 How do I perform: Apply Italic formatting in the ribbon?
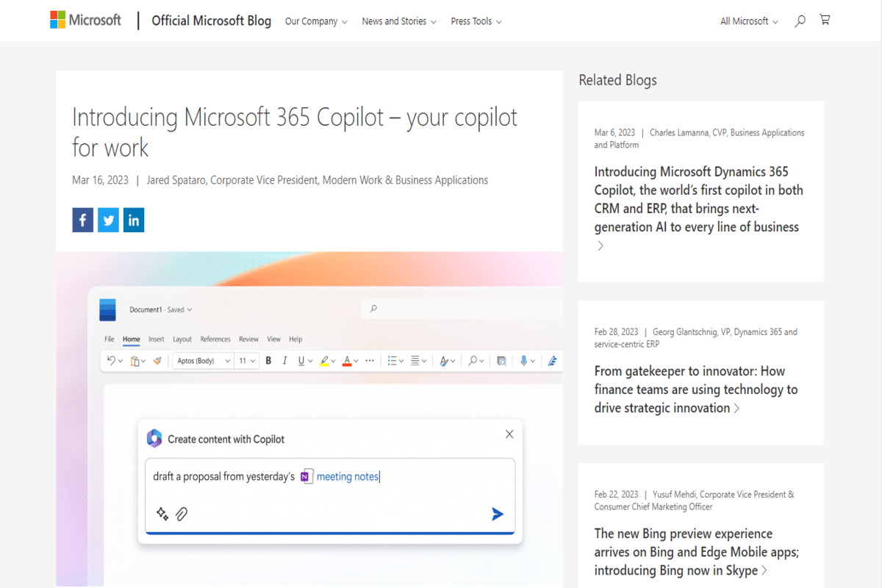point(284,360)
